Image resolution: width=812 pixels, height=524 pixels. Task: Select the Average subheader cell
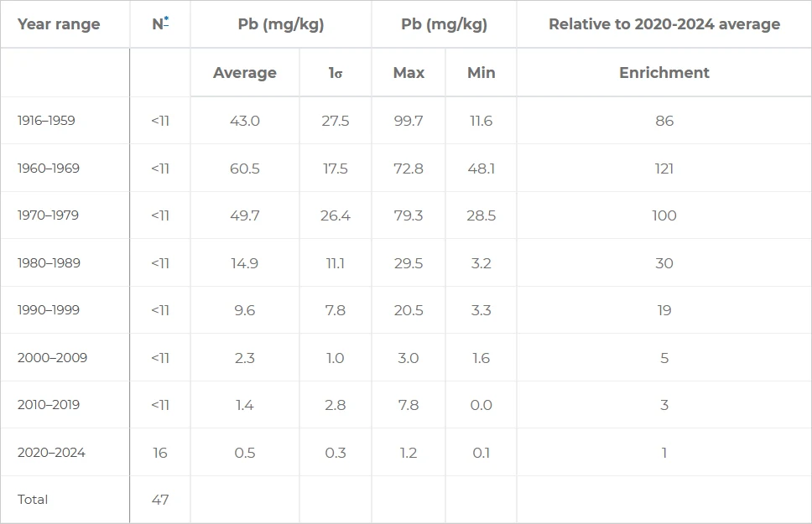coord(244,73)
